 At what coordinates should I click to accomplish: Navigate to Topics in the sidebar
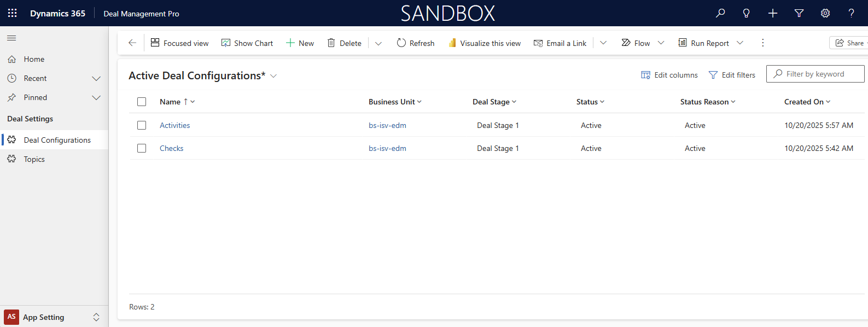[34, 159]
